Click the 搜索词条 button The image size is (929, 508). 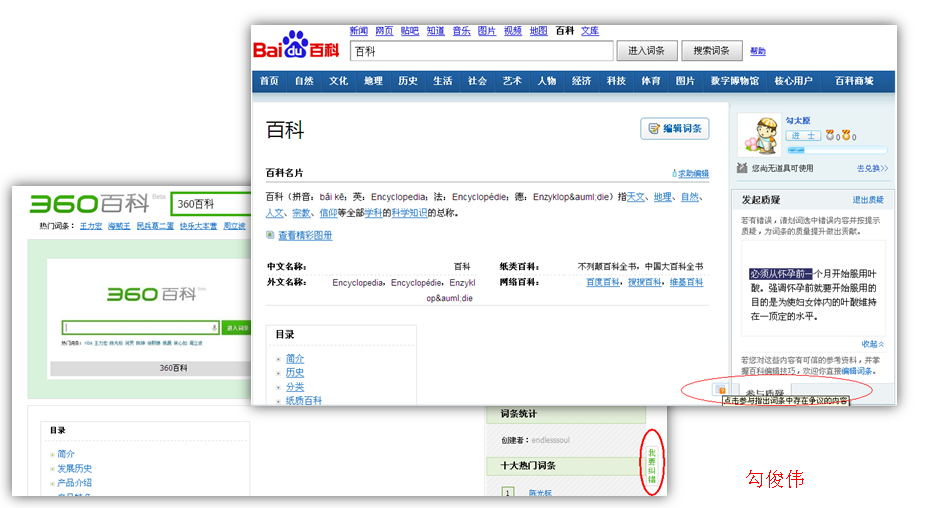click(x=712, y=51)
